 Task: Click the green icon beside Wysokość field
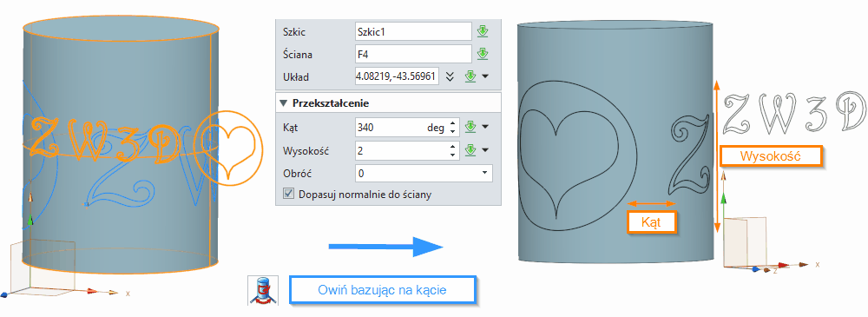[x=470, y=149]
